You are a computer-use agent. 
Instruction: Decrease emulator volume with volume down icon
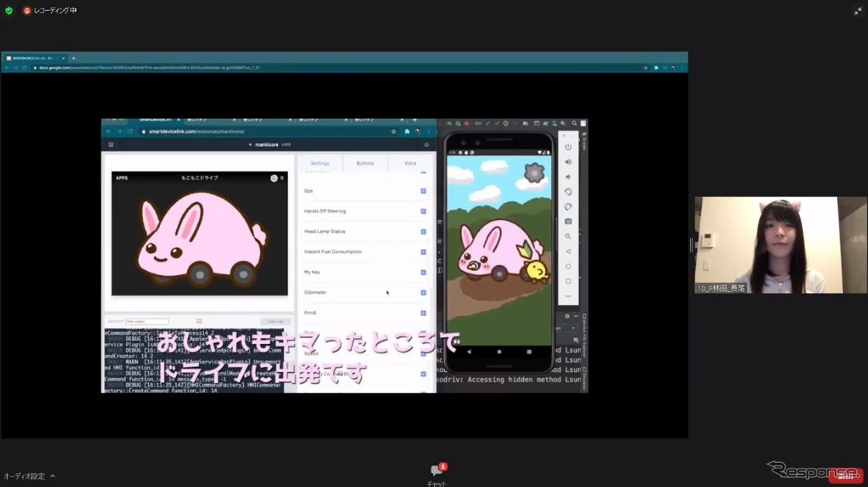point(568,176)
